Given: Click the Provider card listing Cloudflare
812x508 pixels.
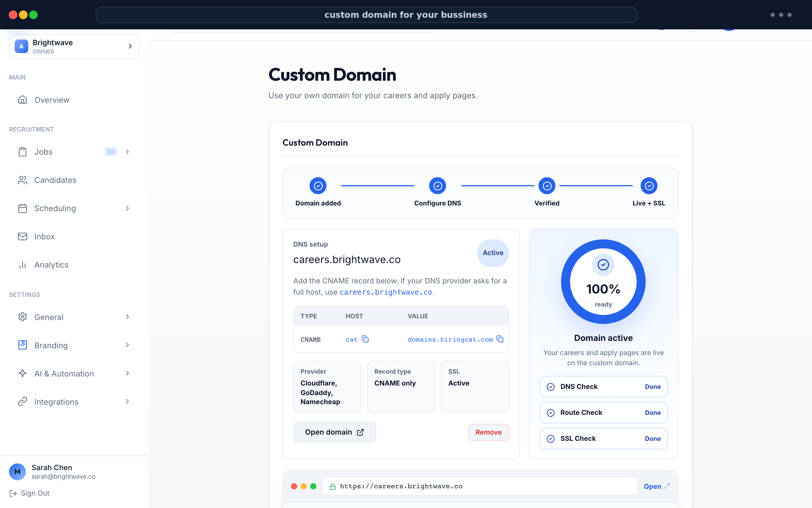Looking at the screenshot, I should coord(327,387).
